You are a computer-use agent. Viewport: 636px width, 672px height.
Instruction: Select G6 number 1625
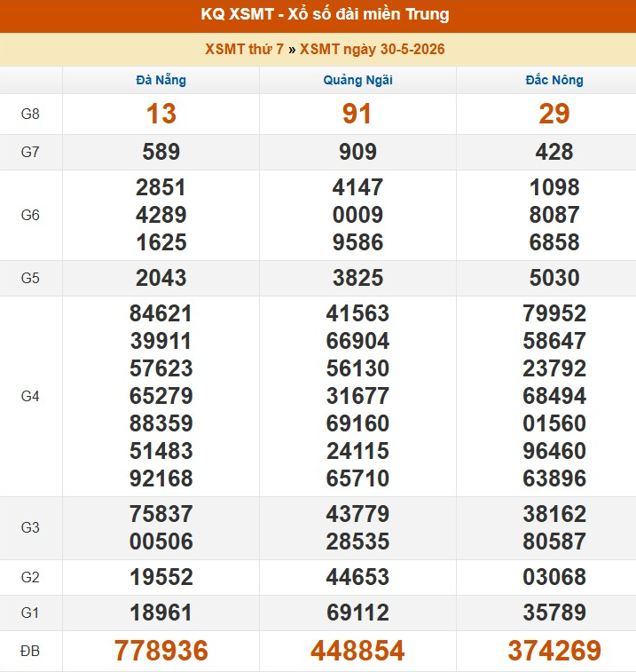tap(161, 242)
